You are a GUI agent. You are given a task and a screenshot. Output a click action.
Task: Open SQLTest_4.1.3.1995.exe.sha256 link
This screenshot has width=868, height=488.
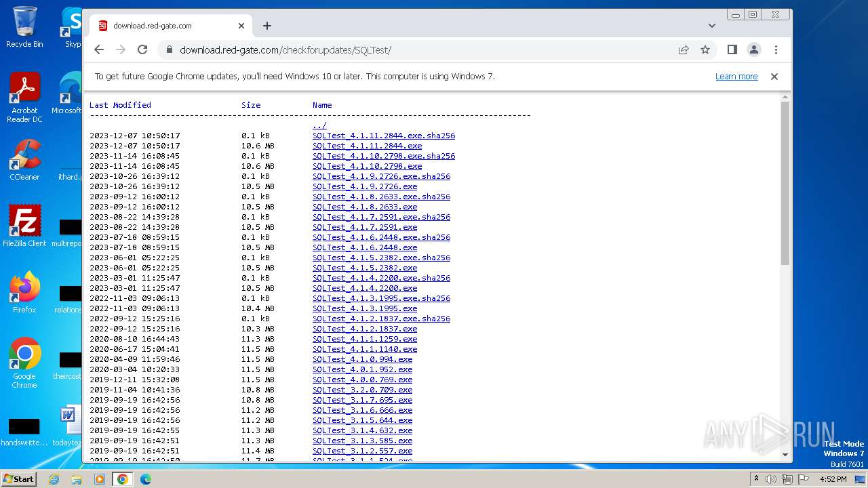[381, 298]
